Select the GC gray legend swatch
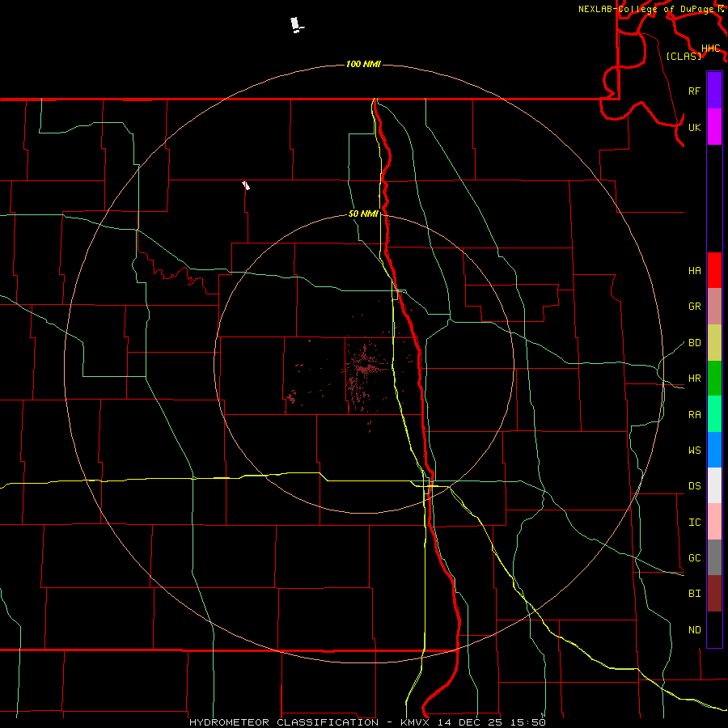The width and height of the screenshot is (728, 728). (x=714, y=557)
